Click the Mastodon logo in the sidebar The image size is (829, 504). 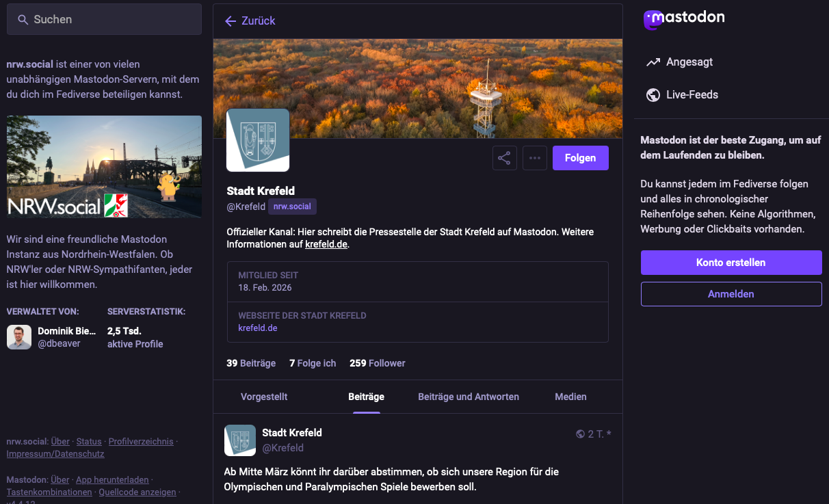point(683,18)
